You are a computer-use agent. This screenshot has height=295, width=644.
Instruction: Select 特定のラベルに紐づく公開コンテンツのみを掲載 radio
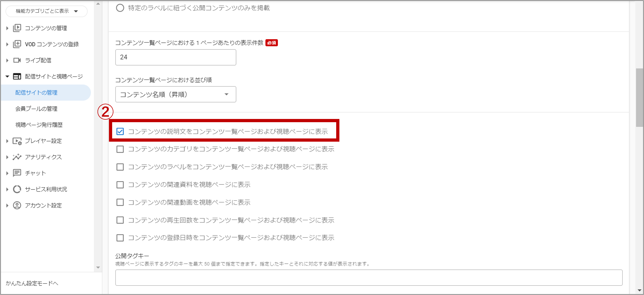(120, 8)
